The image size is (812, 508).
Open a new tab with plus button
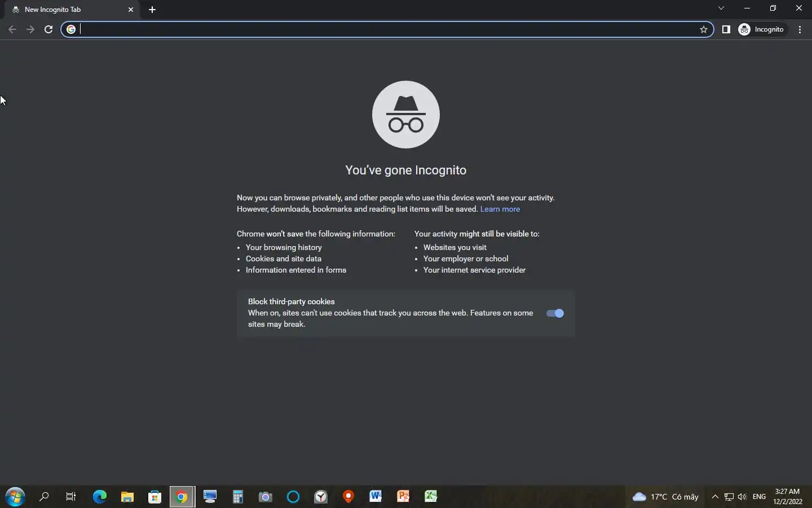(x=152, y=10)
